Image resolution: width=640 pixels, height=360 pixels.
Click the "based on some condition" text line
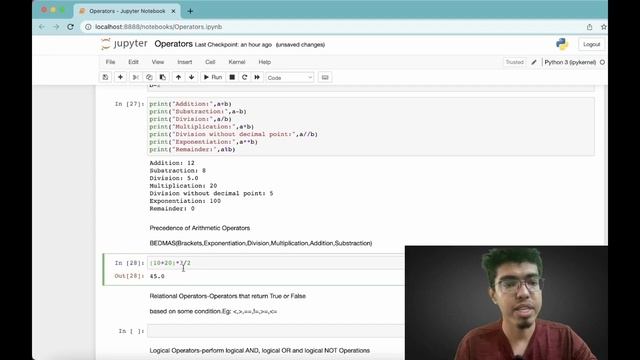pyautogui.click(x=213, y=311)
